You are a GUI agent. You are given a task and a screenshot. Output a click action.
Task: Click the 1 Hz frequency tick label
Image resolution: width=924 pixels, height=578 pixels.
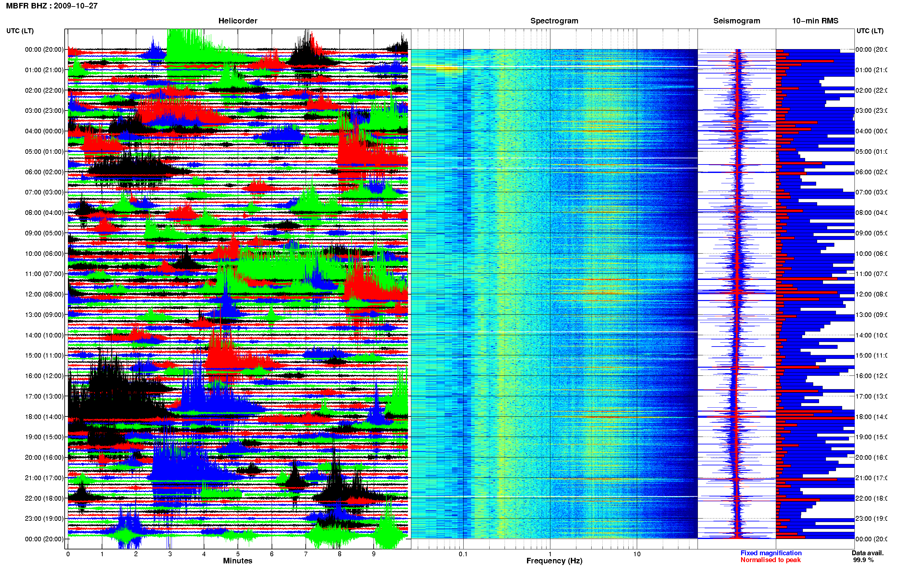(550, 554)
